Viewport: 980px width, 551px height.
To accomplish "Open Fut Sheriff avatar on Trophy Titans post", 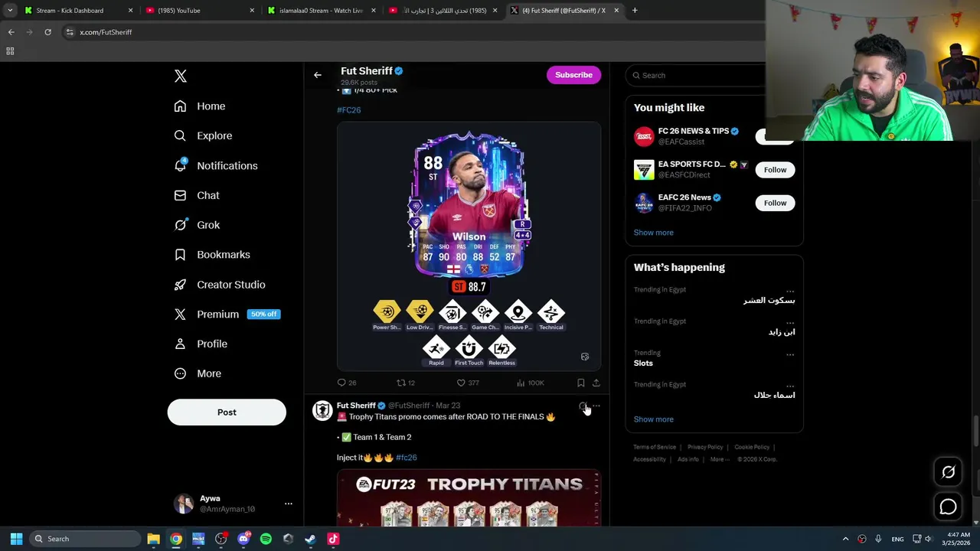I will pyautogui.click(x=322, y=410).
